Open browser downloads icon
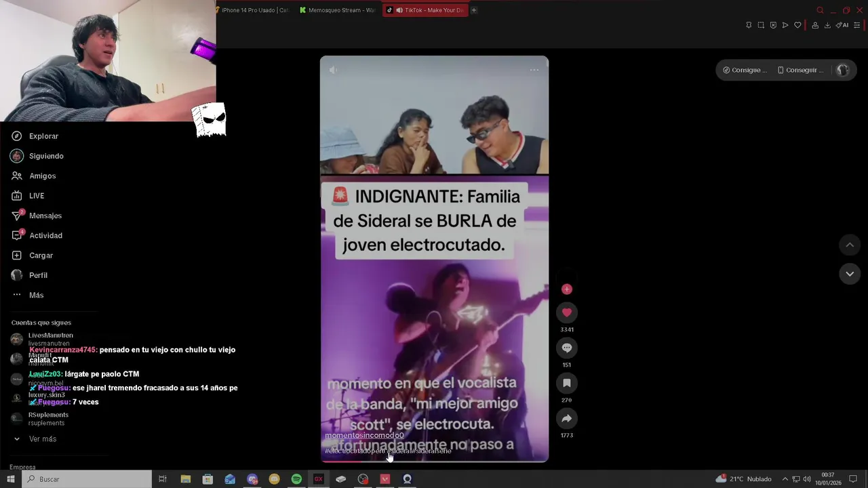The width and height of the screenshot is (868, 488). click(827, 25)
